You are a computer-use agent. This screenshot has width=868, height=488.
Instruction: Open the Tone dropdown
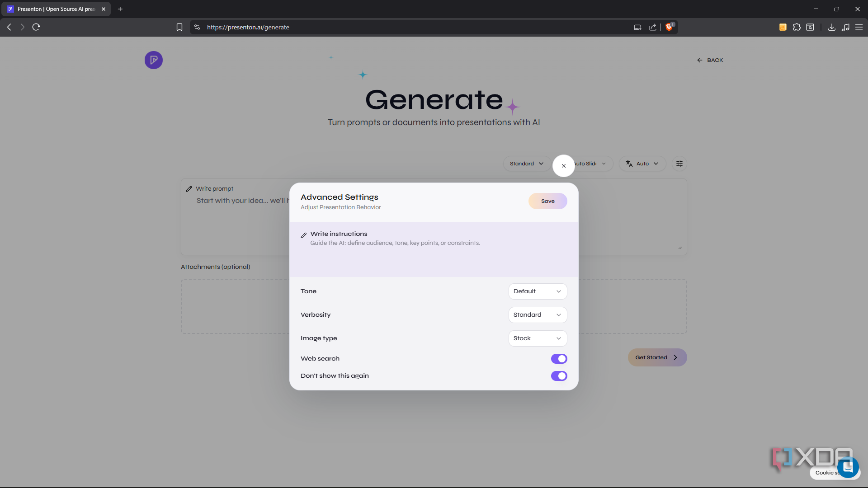(x=538, y=291)
